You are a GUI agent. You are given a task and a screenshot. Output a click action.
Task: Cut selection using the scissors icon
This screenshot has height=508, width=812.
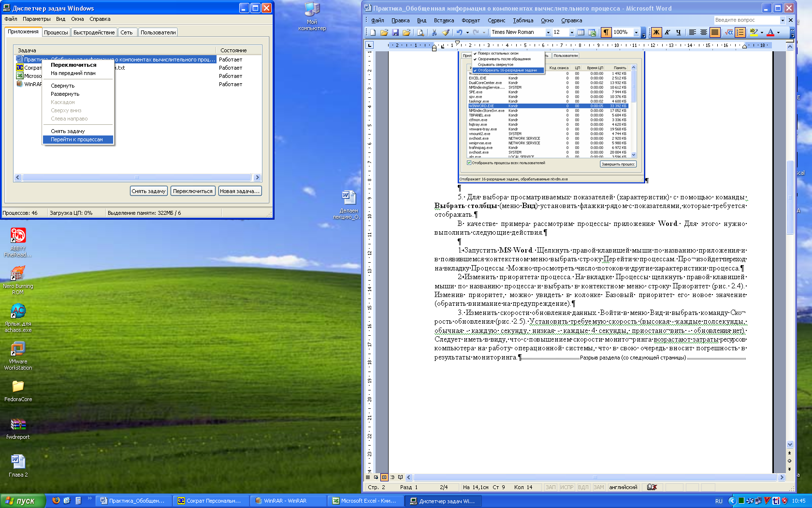434,32
